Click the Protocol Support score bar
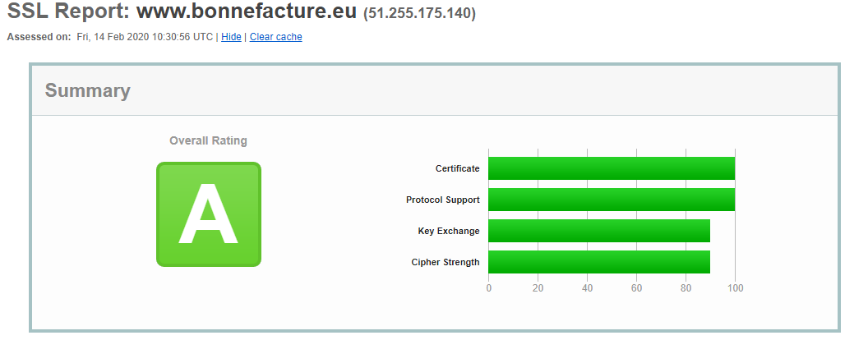The width and height of the screenshot is (868, 340). click(x=611, y=200)
